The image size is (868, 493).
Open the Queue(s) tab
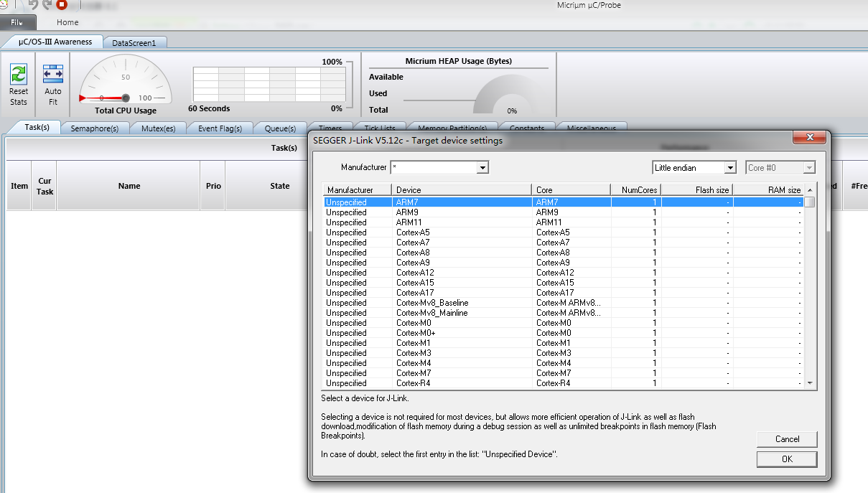tap(280, 128)
